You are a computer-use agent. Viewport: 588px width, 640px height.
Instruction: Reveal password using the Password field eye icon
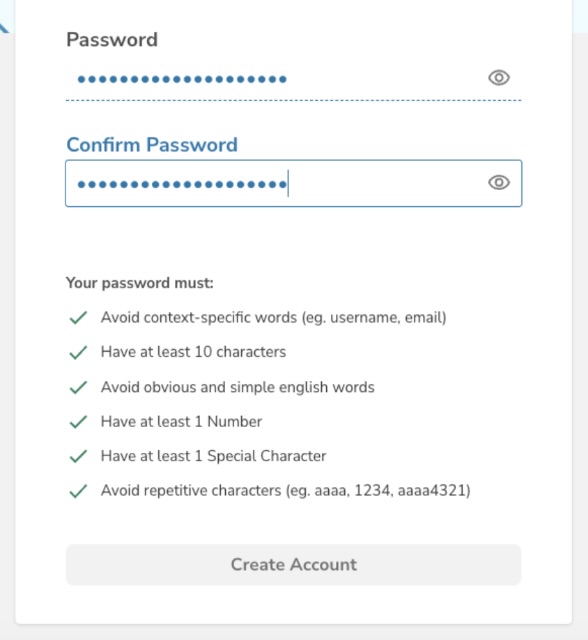[499, 78]
